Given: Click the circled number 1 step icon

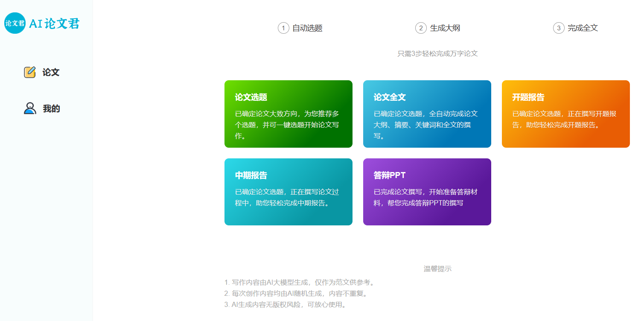Looking at the screenshot, I should pos(283,28).
